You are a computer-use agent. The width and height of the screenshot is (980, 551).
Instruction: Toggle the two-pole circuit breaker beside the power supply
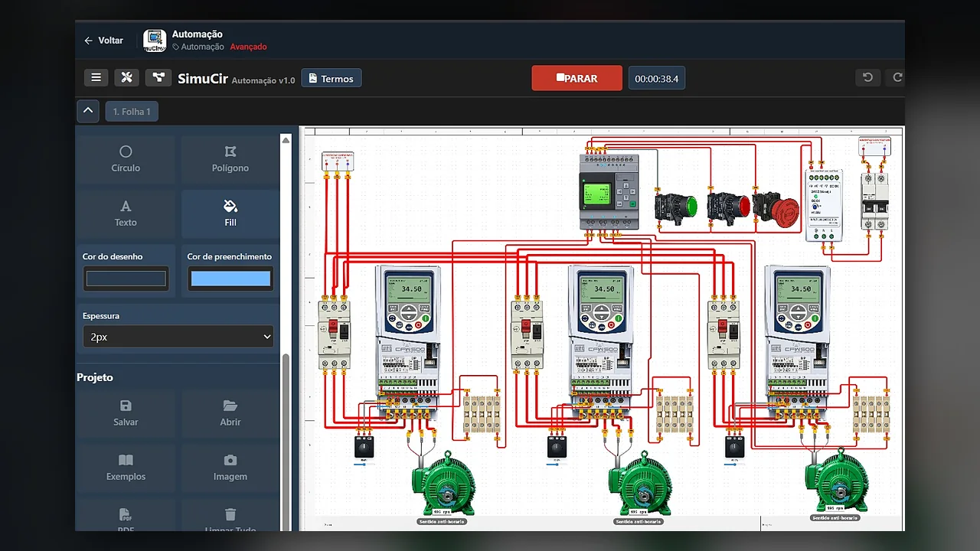[874, 201]
